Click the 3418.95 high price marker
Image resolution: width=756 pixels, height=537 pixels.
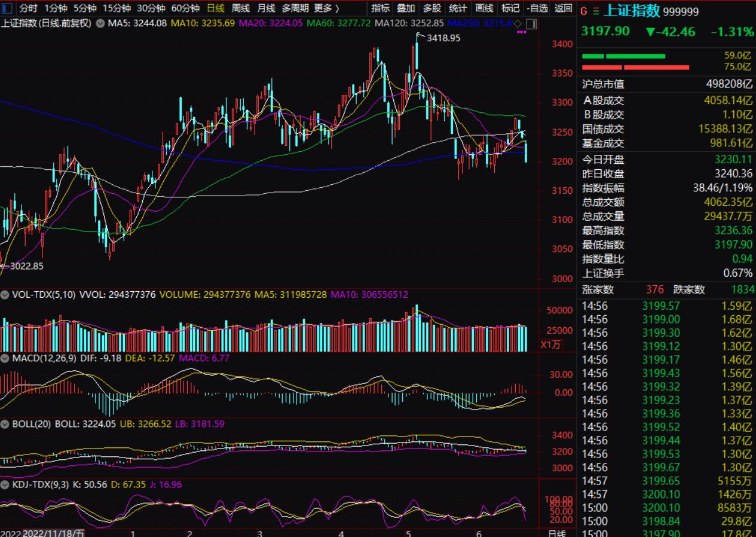443,38
